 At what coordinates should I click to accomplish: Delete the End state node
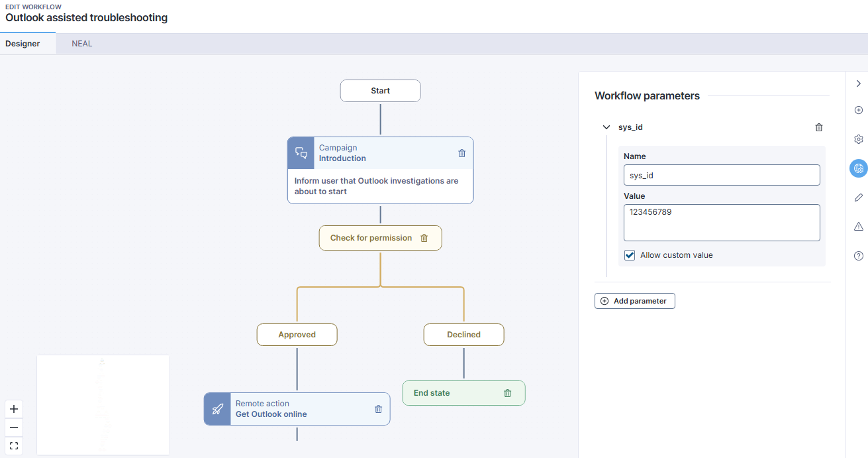point(507,393)
